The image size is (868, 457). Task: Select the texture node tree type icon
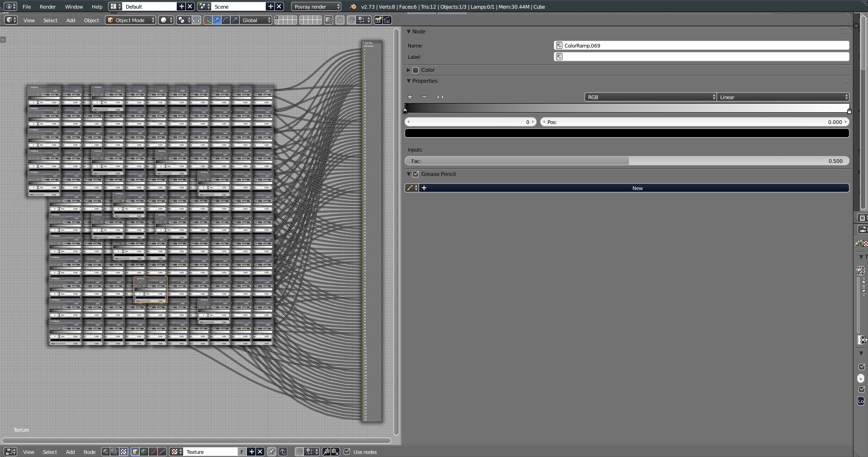tap(123, 452)
